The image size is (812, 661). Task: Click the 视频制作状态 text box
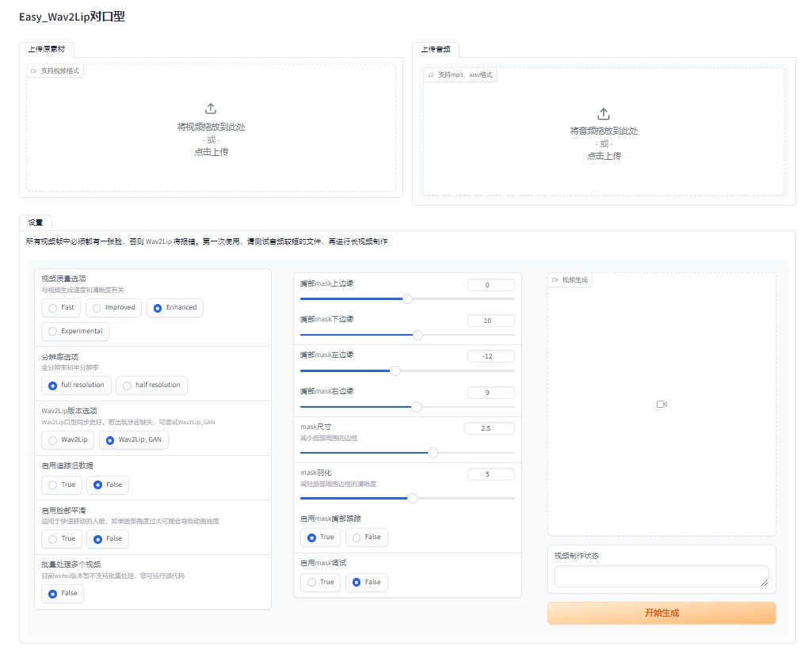(661, 576)
